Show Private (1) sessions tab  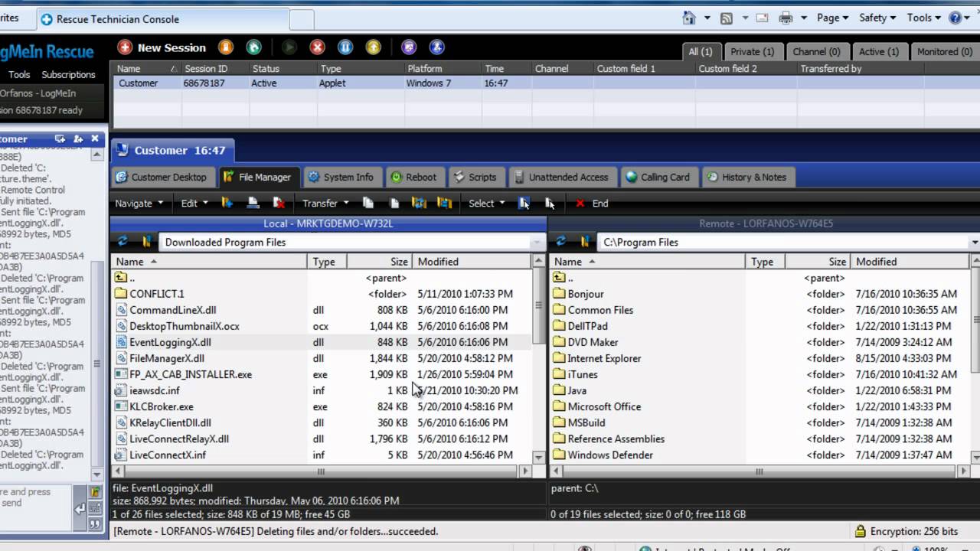click(x=752, y=51)
